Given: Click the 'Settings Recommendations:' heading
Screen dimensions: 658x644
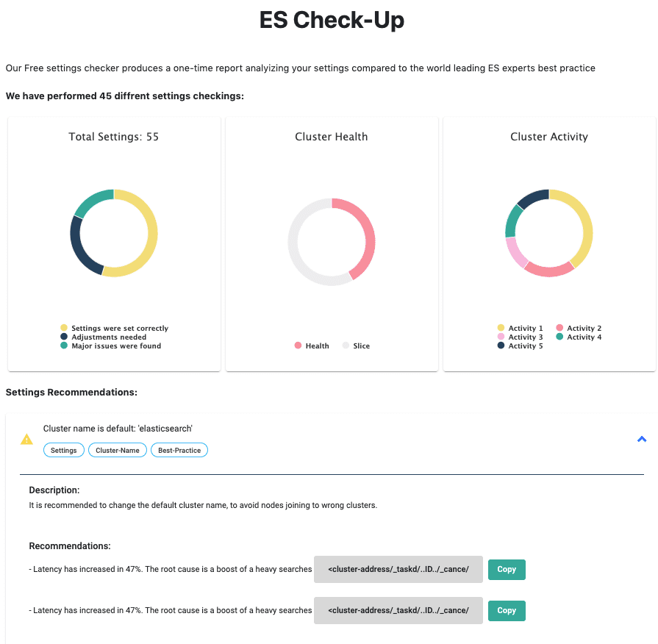Looking at the screenshot, I should pyautogui.click(x=71, y=393).
